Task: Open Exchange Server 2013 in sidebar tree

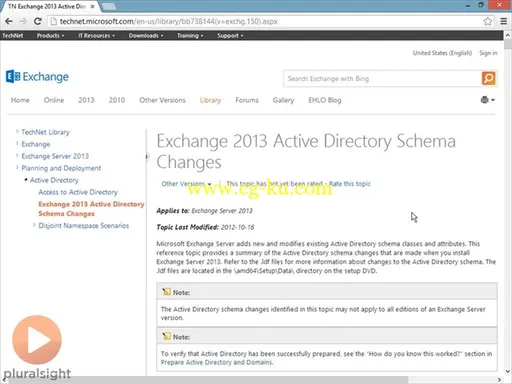Action: 55,156
